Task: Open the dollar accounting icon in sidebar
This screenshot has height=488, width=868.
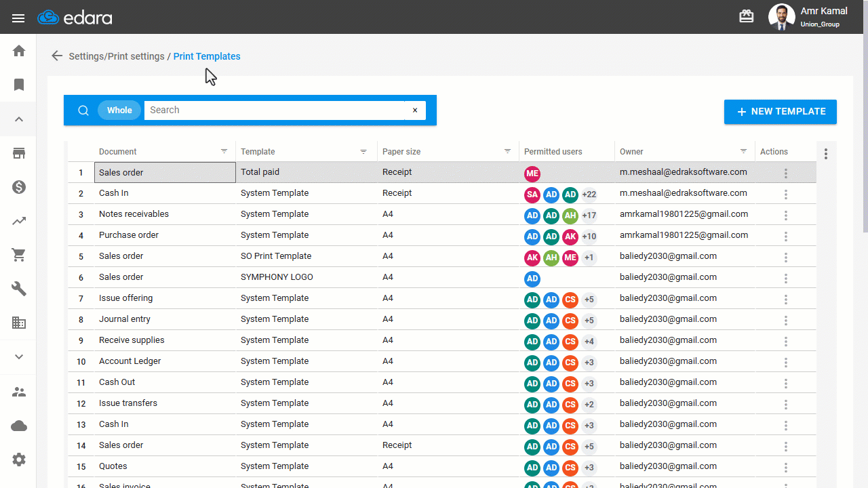Action: click(x=19, y=187)
